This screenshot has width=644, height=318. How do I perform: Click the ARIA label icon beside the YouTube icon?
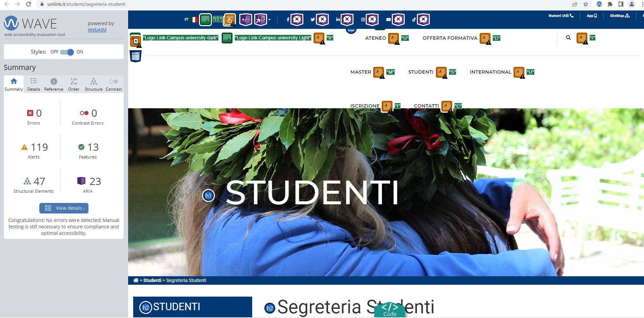pyautogui.click(x=398, y=19)
